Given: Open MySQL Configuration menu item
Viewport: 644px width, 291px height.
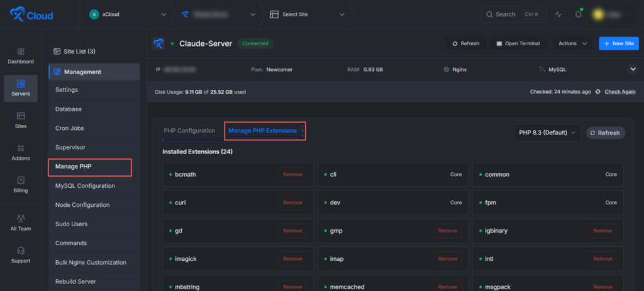Looking at the screenshot, I should [94, 186].
